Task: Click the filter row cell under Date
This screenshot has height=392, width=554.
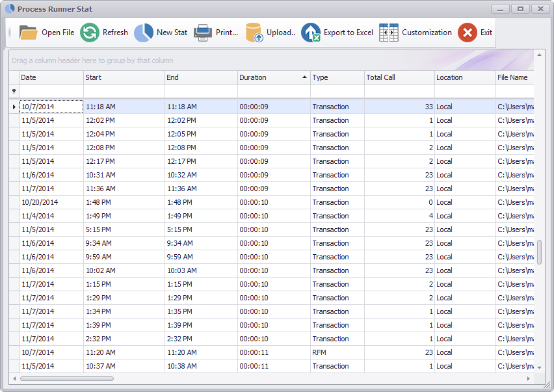Action: [51, 92]
